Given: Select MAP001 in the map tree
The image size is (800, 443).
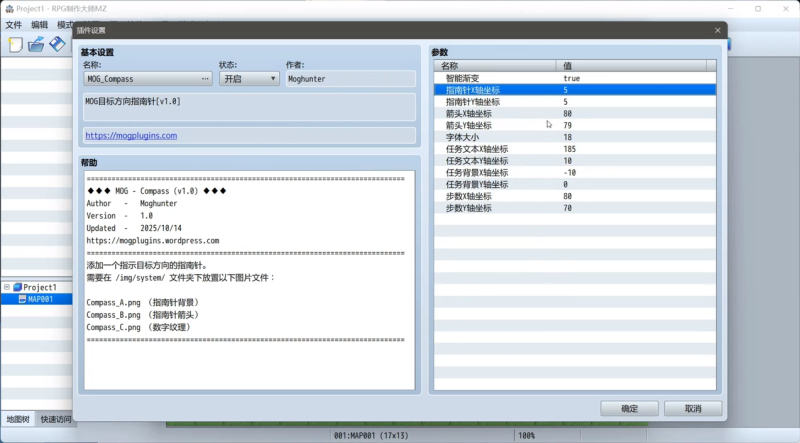Looking at the screenshot, I should [x=36, y=299].
